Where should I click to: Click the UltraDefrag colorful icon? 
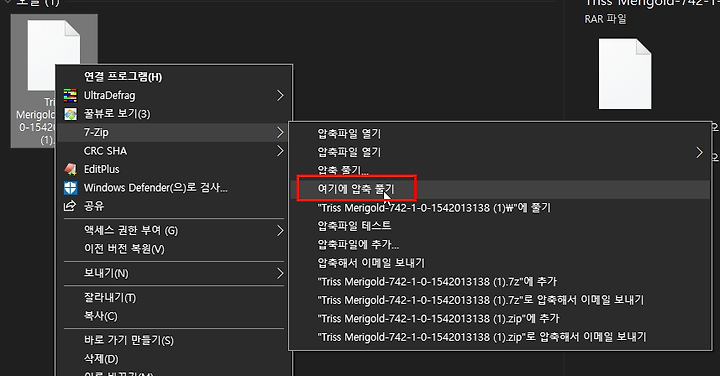point(70,95)
